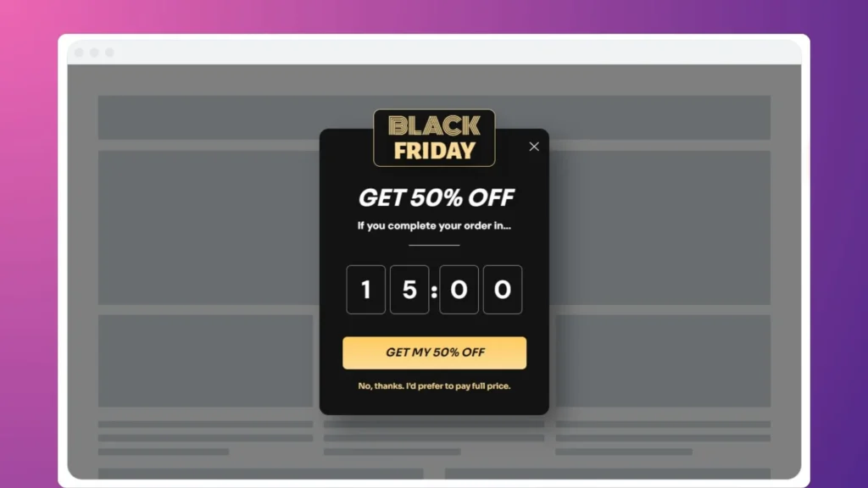Select the order completion message text
The width and height of the screenshot is (868, 488).
coord(433,225)
